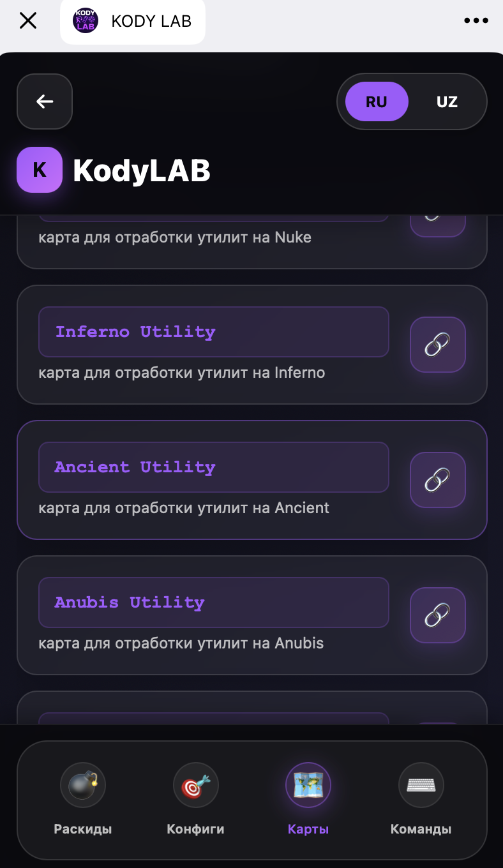Open the three-dots options menu
Screen dimensions: 503x868
point(476,20)
